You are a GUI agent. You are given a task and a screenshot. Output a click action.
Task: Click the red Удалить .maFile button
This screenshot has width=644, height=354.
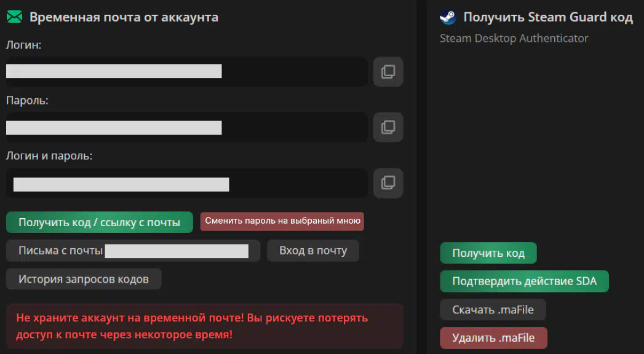pyautogui.click(x=493, y=338)
